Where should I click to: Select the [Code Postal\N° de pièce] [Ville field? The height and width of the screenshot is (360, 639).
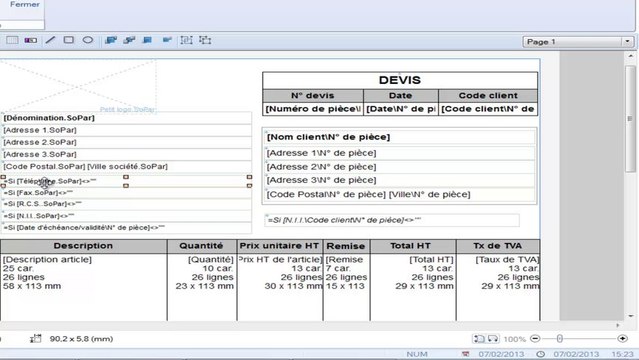(399, 194)
